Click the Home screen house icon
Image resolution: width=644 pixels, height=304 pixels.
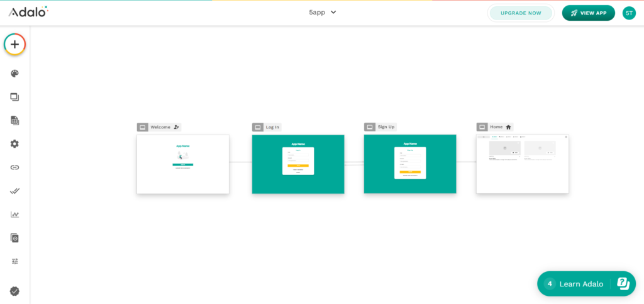[x=508, y=127]
